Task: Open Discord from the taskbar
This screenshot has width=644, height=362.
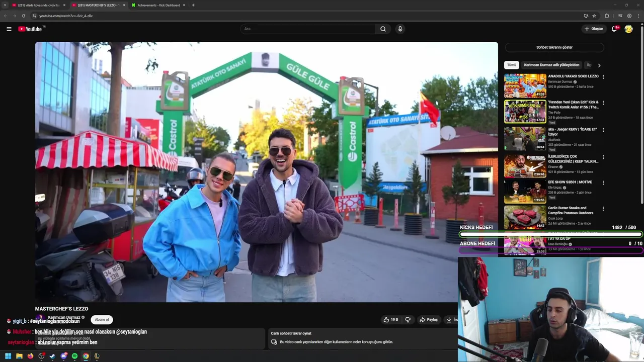Action: 63,356
